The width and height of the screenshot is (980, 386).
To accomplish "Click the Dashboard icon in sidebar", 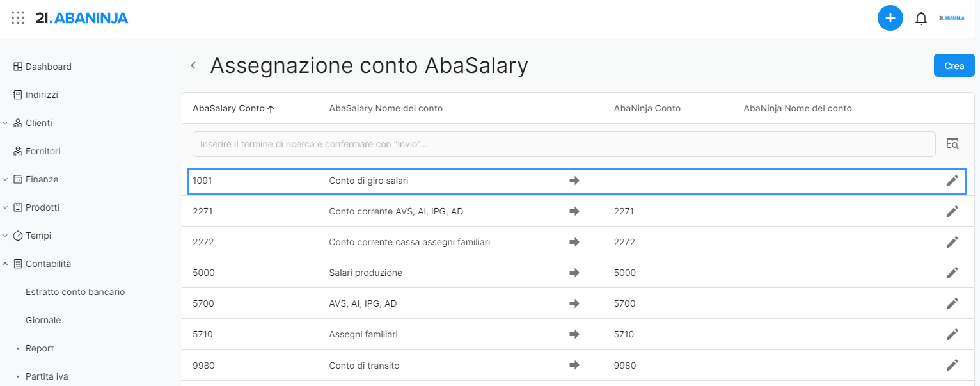I will (18, 67).
